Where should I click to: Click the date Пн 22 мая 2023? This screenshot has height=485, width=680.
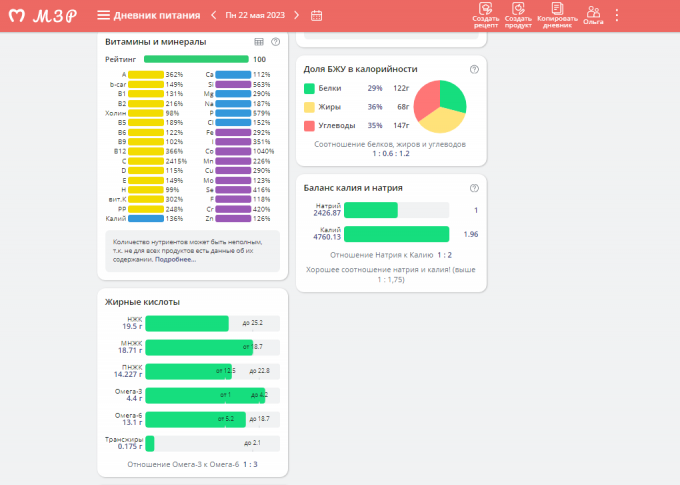click(x=256, y=15)
